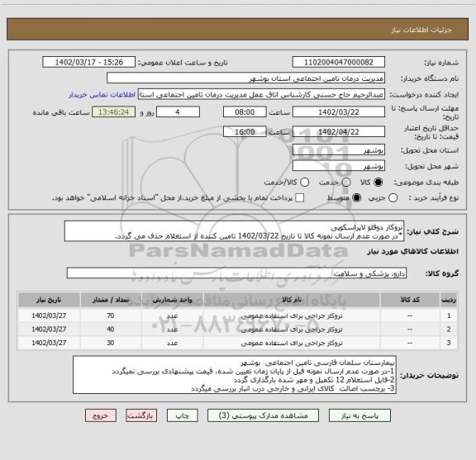Click the توضیحات خریدار text area
The width and height of the screenshot is (476, 460).
coord(235,375)
